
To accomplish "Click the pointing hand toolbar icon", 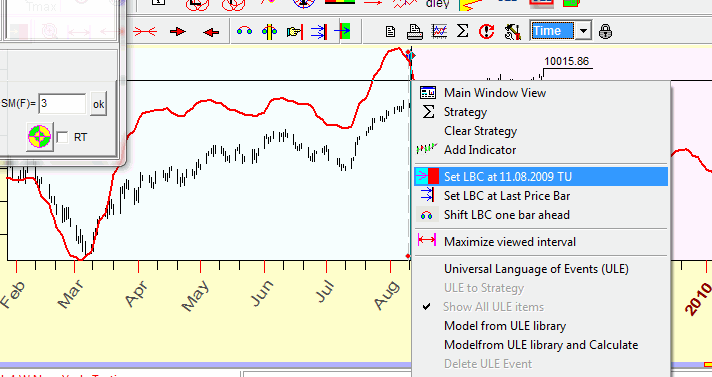I will [x=295, y=31].
